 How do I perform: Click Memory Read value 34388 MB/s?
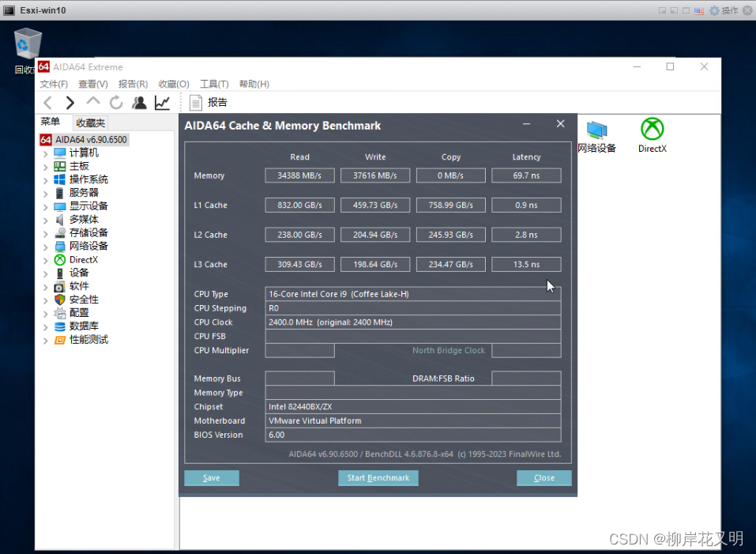click(x=299, y=175)
